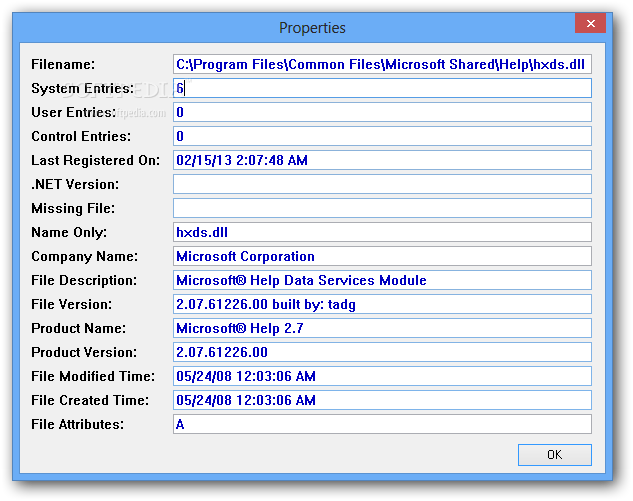Close the Properties dialog with the X
Viewport: 633px width, 501px height.
tap(590, 23)
